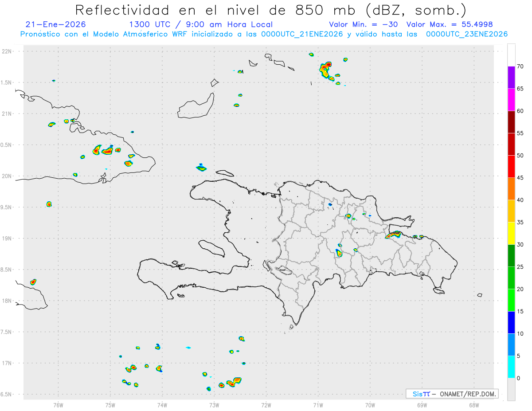The width and height of the screenshot is (532, 411).
Task: Click the isolated echo near 19.5N 76.2W
Action: 49,204
